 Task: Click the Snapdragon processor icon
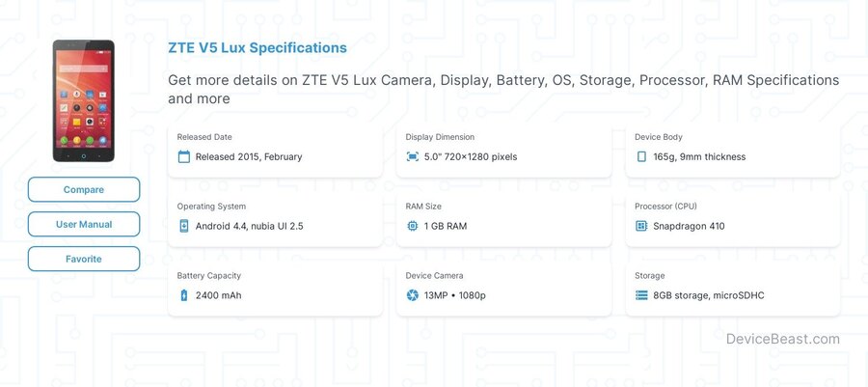(641, 226)
